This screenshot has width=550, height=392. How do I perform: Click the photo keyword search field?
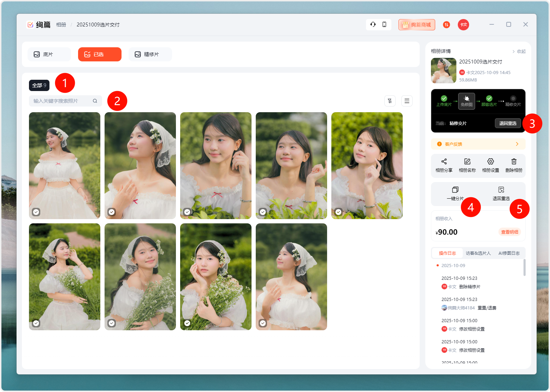pos(62,101)
